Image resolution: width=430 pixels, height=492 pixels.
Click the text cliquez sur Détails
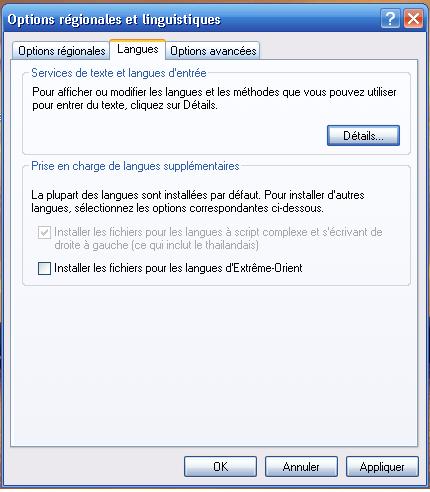(174, 105)
